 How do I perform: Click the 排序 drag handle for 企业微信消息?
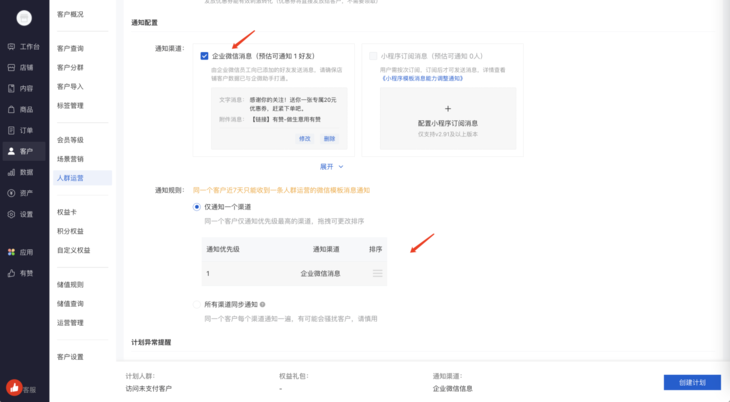point(377,273)
